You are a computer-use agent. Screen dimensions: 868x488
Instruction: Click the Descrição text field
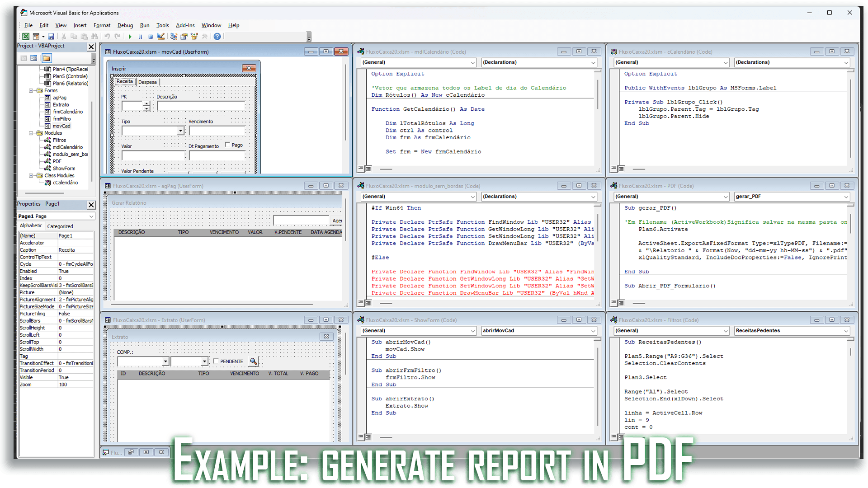coord(201,106)
